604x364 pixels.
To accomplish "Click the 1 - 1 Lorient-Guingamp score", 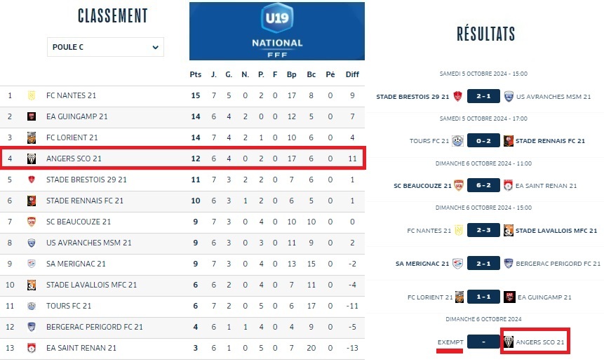I will pos(483,297).
